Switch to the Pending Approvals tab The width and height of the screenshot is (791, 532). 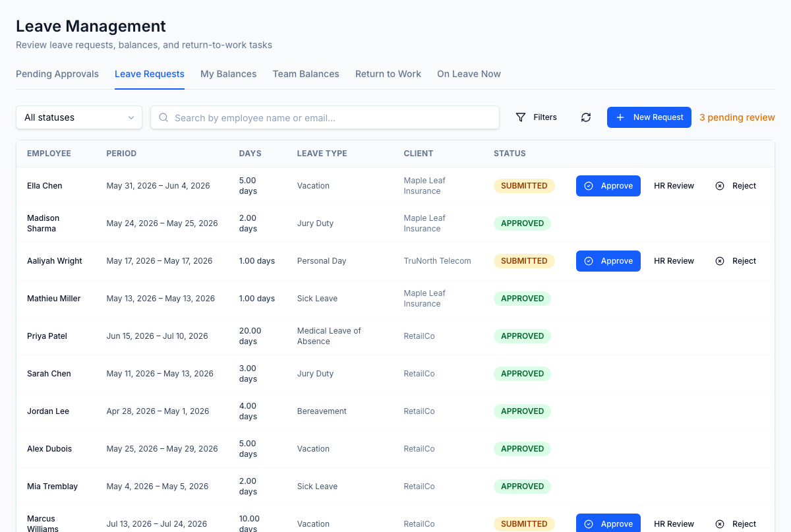[57, 74]
